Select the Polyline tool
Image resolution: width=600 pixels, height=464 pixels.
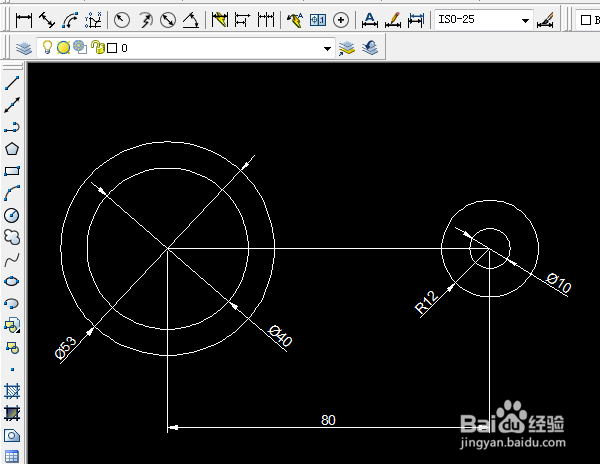click(12, 127)
